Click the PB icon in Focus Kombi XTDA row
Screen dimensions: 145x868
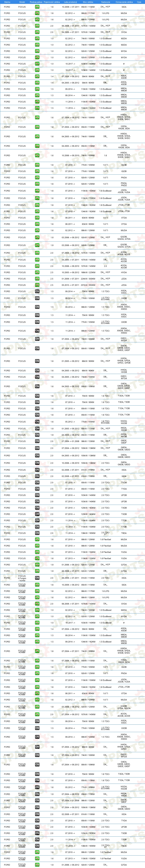37,693
